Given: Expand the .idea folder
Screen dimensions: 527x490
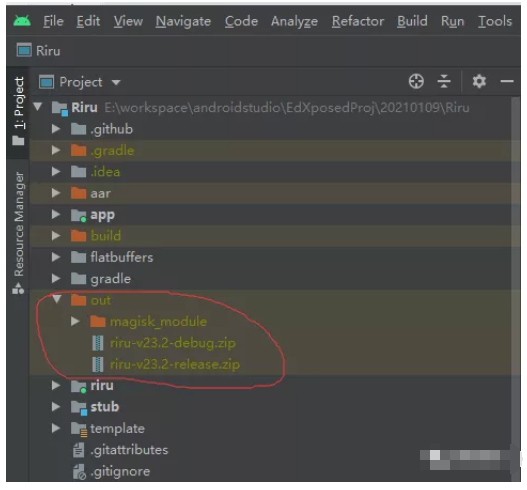Looking at the screenshot, I should click(x=56, y=172).
